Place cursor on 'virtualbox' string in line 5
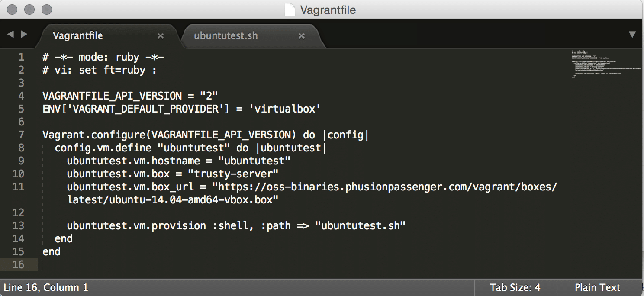The image size is (644, 296). (x=287, y=109)
